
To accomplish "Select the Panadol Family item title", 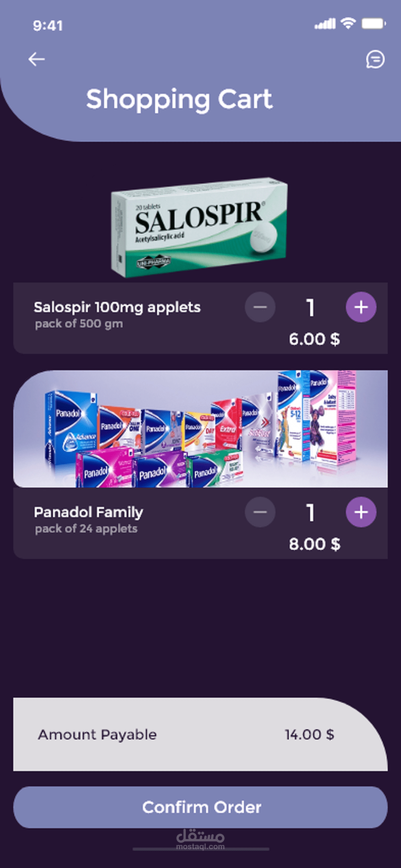I will [x=88, y=512].
